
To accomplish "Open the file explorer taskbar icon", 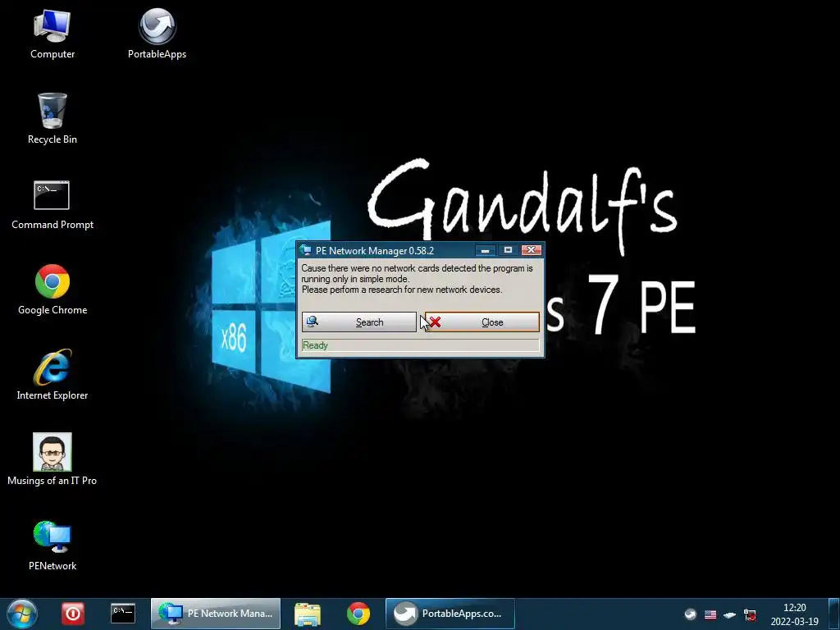I will click(x=308, y=614).
